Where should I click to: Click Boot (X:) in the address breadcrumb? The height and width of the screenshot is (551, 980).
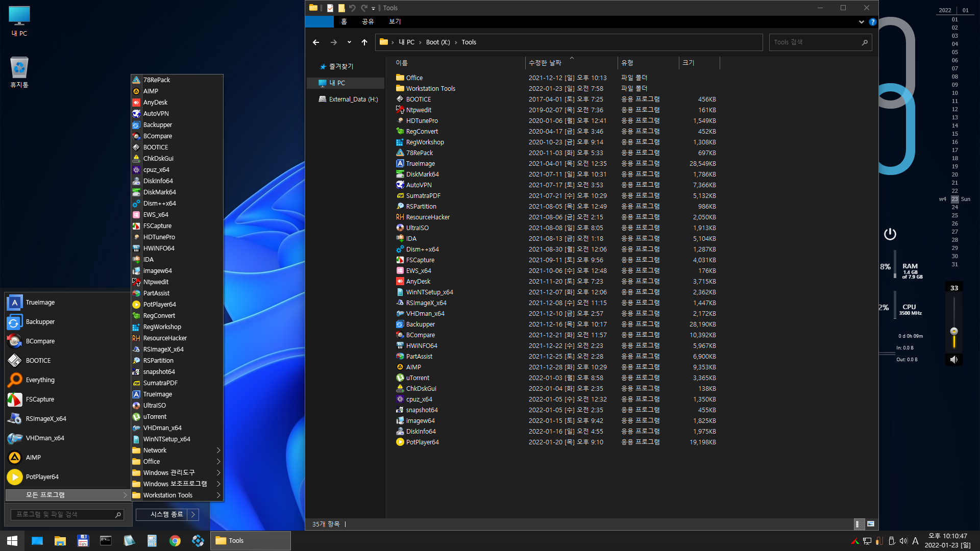(438, 42)
